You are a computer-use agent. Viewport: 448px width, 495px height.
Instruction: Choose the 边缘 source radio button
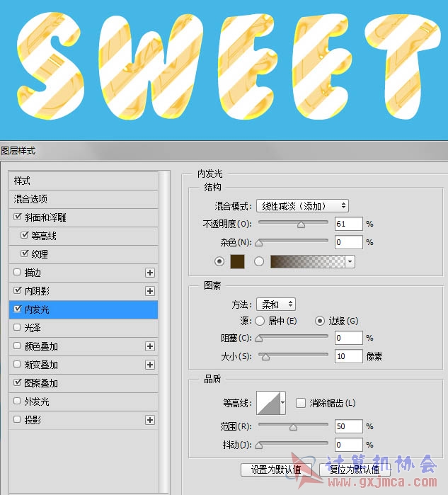320,321
